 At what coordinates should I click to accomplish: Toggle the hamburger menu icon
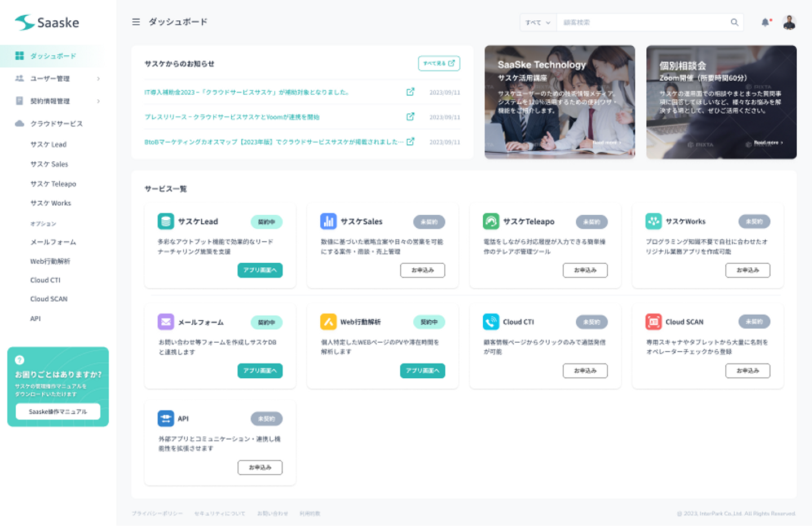(x=136, y=22)
